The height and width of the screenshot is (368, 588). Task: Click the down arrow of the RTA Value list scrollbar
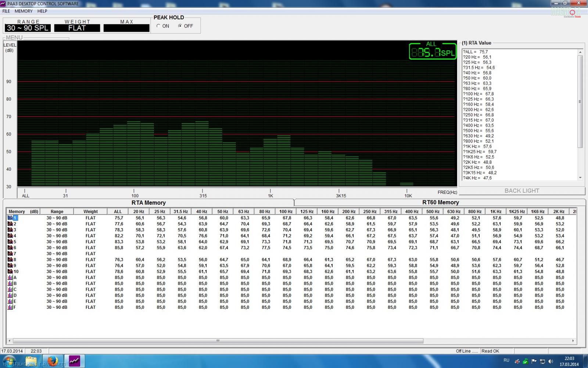pos(580,178)
